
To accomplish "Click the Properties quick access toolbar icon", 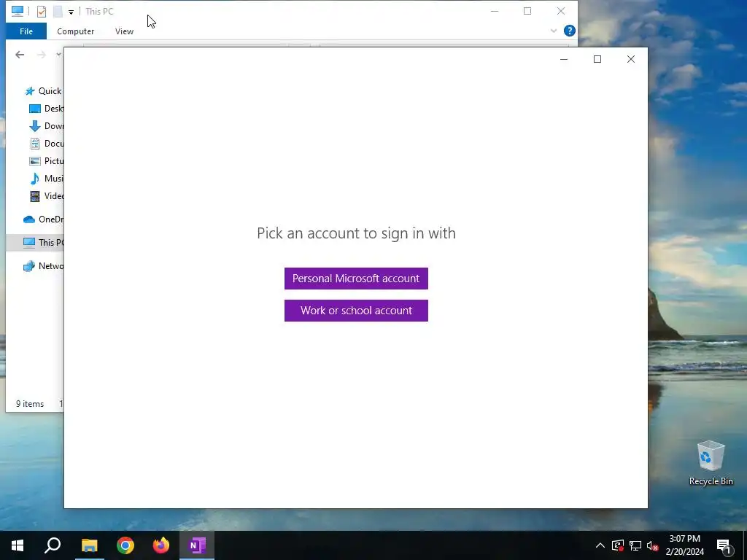I will coord(42,12).
